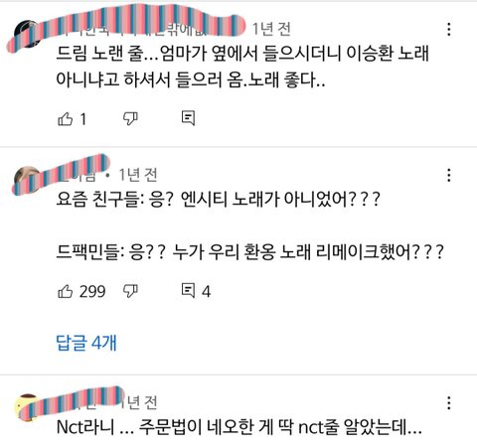Viewport: 477px width, 448px height.
Task: Click the reply count 4 next to reply icon
Action: tap(206, 291)
